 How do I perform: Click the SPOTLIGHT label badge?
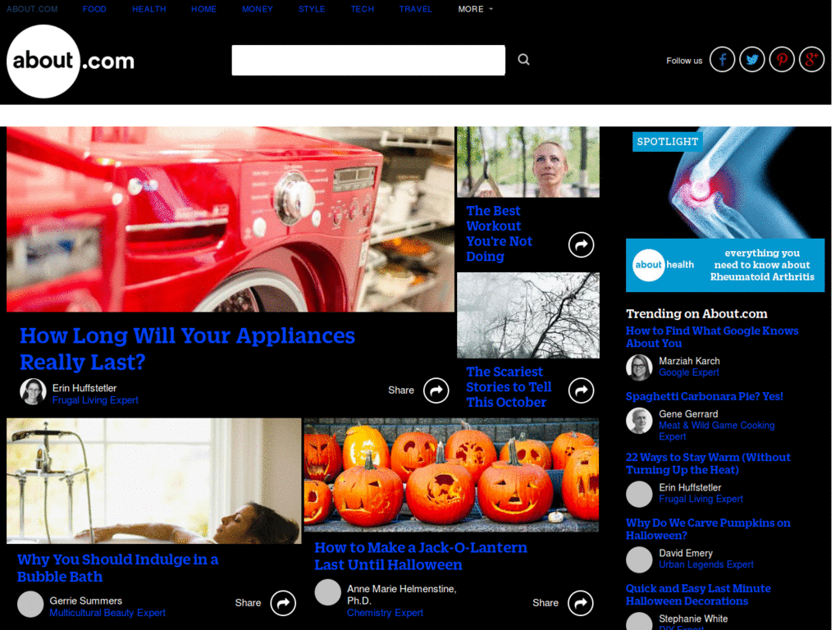click(667, 142)
